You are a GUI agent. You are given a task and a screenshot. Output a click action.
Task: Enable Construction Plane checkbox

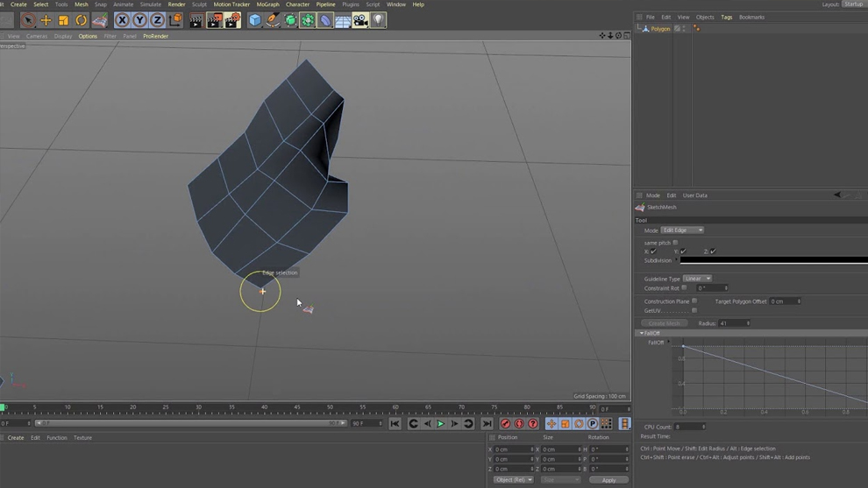[694, 301]
